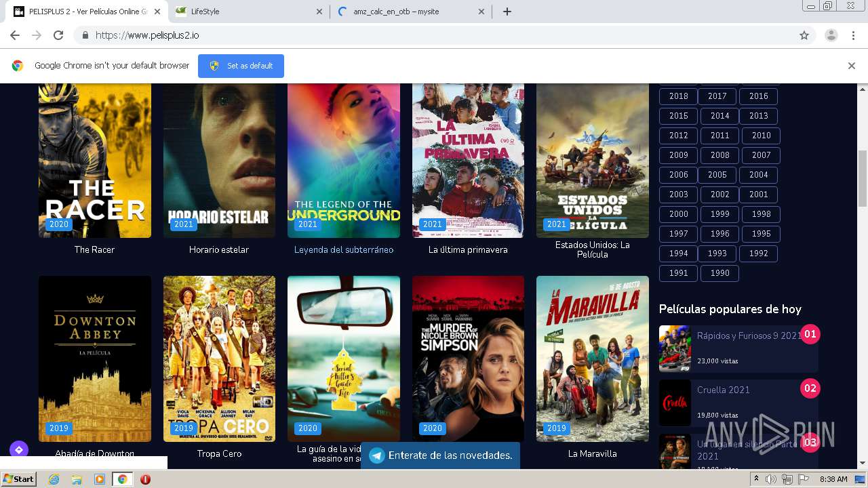Filter movies by year 1996
868x488 pixels.
click(x=719, y=234)
